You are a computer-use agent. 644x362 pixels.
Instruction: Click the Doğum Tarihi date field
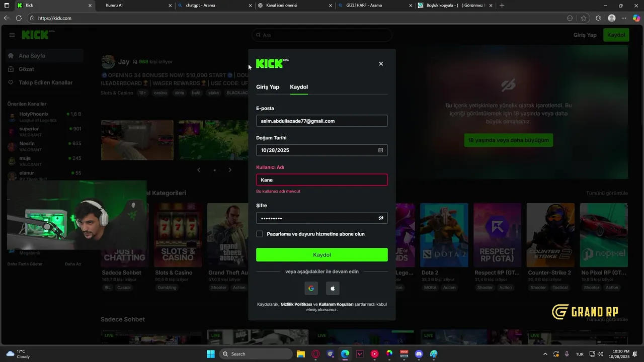pyautogui.click(x=322, y=150)
